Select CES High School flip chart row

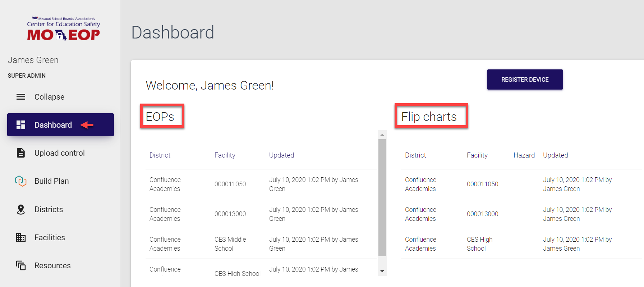479,244
